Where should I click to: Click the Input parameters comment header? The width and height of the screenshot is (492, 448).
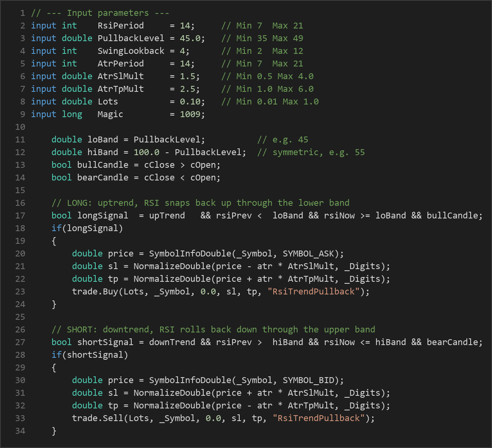point(100,13)
